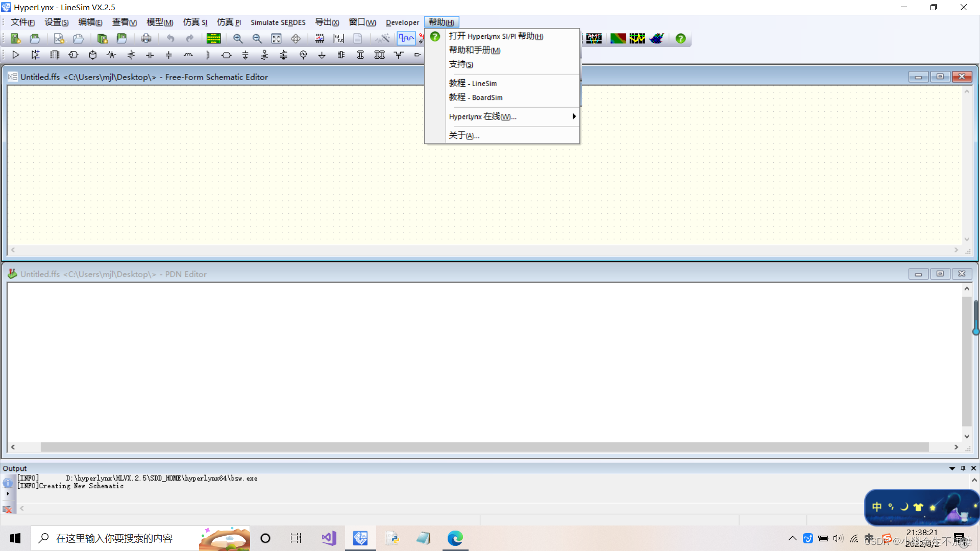Open the 导出 (Export) menu
Screen dimensions: 980x551
(x=327, y=22)
